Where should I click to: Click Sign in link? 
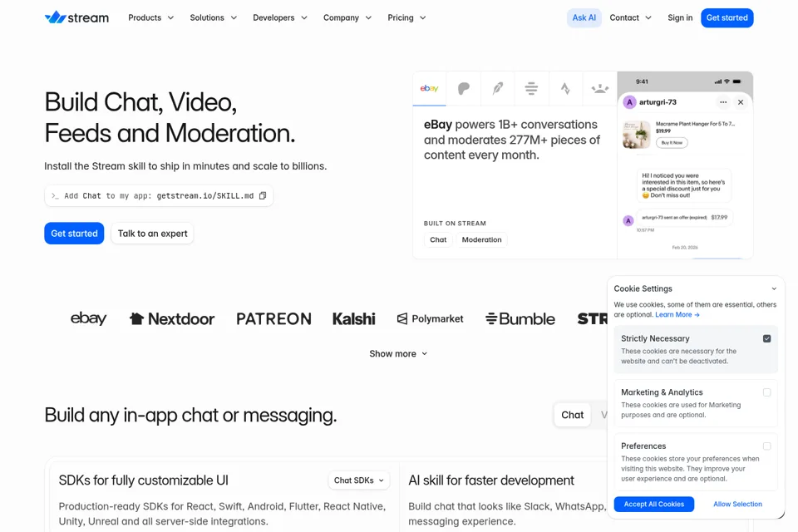[x=680, y=17]
